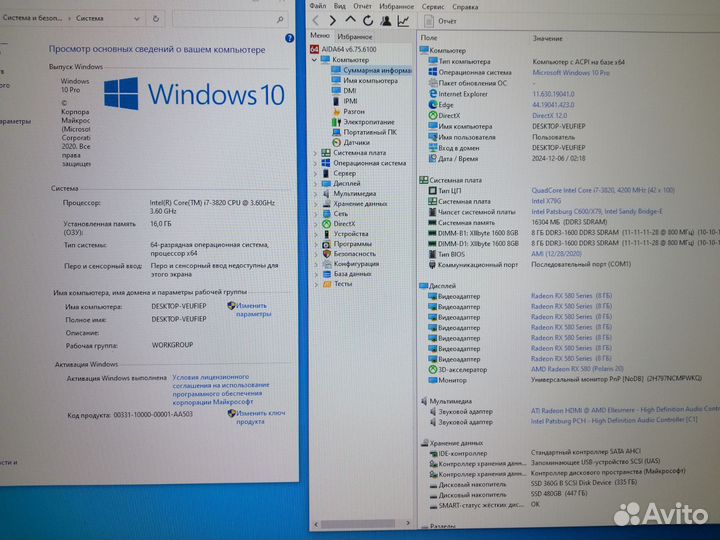720x540 pixels.
Task: Click the Изменить ключ продукта link
Action: [260, 417]
